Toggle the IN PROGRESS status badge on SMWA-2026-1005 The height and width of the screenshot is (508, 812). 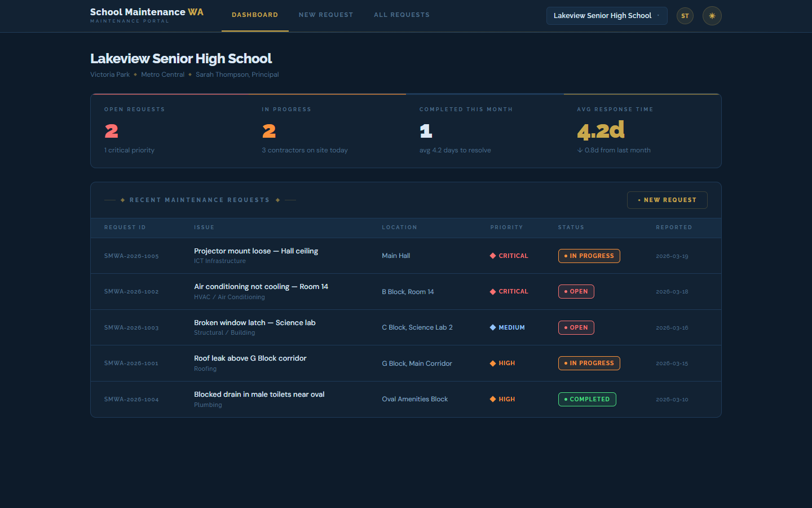click(x=589, y=256)
